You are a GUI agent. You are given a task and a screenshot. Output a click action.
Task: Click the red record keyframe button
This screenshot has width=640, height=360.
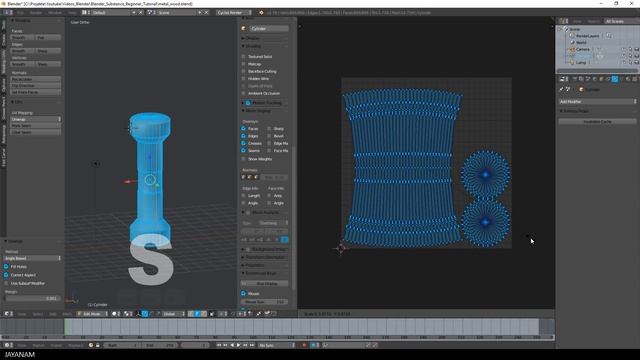[x=304, y=345]
